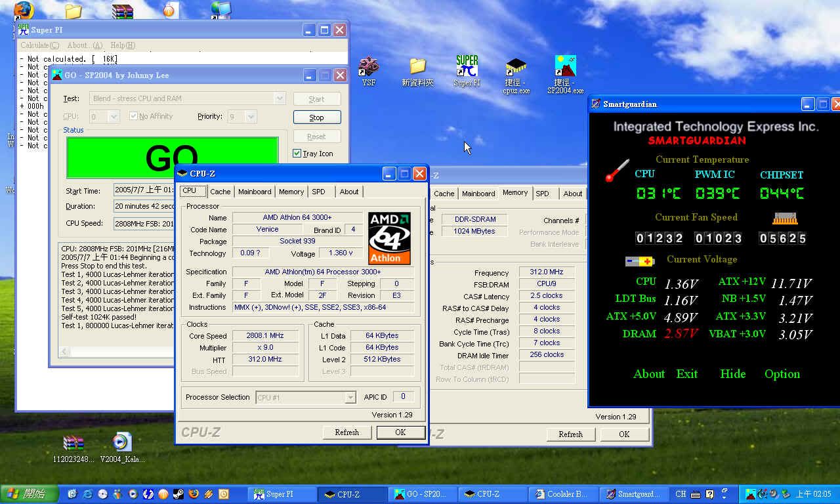The height and width of the screenshot is (504, 840).
Task: Click the Start button 開始
Action: [x=29, y=494]
